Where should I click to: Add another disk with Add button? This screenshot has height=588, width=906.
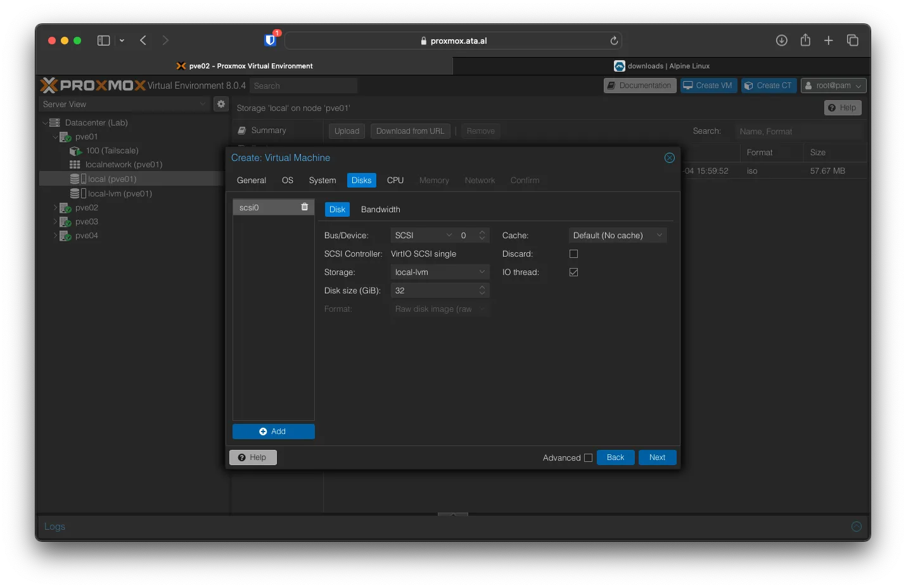[x=274, y=431]
